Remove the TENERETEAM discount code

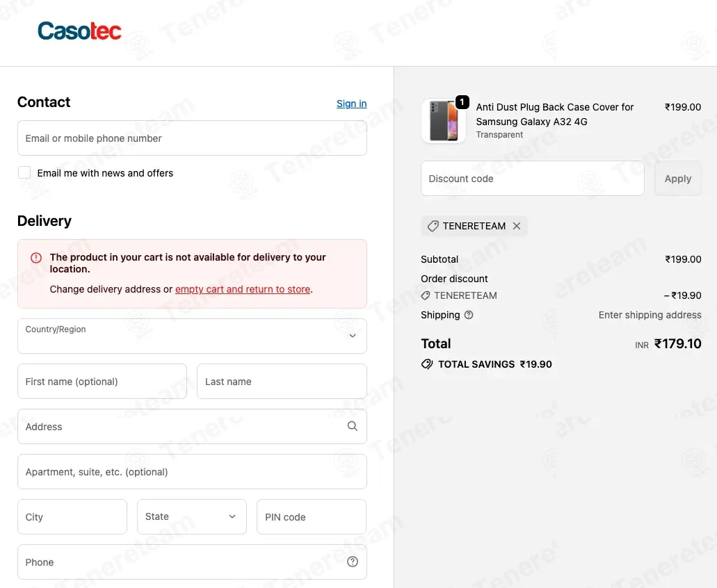(x=517, y=226)
